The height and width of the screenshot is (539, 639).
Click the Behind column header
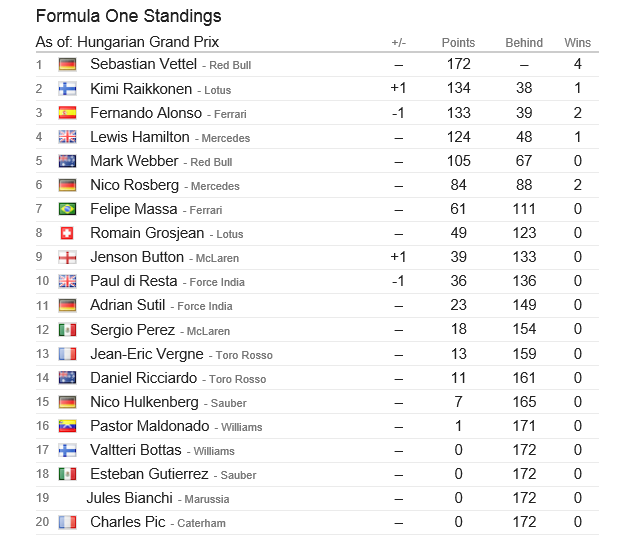524,43
